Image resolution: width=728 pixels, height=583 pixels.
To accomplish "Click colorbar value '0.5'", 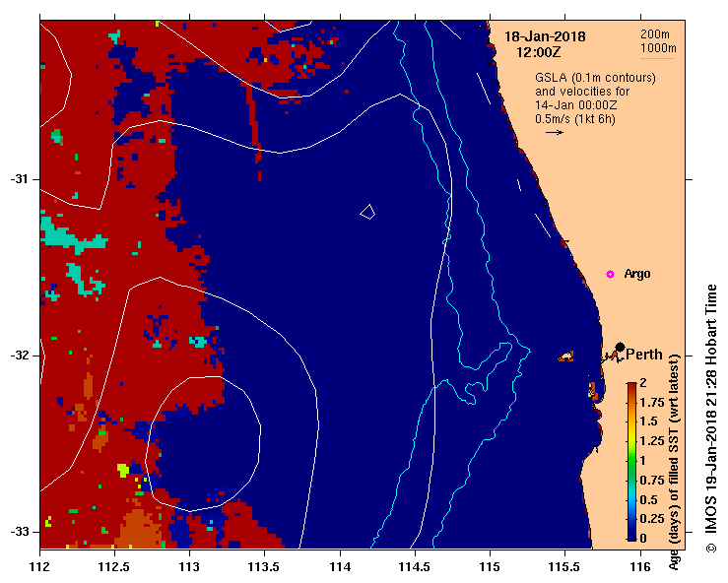I will coord(648,499).
